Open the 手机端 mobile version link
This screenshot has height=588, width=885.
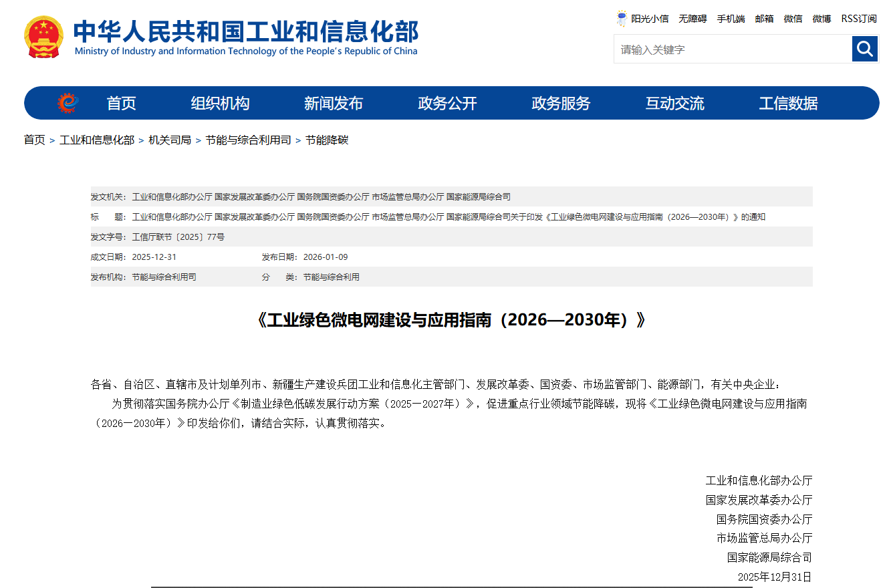[731, 19]
